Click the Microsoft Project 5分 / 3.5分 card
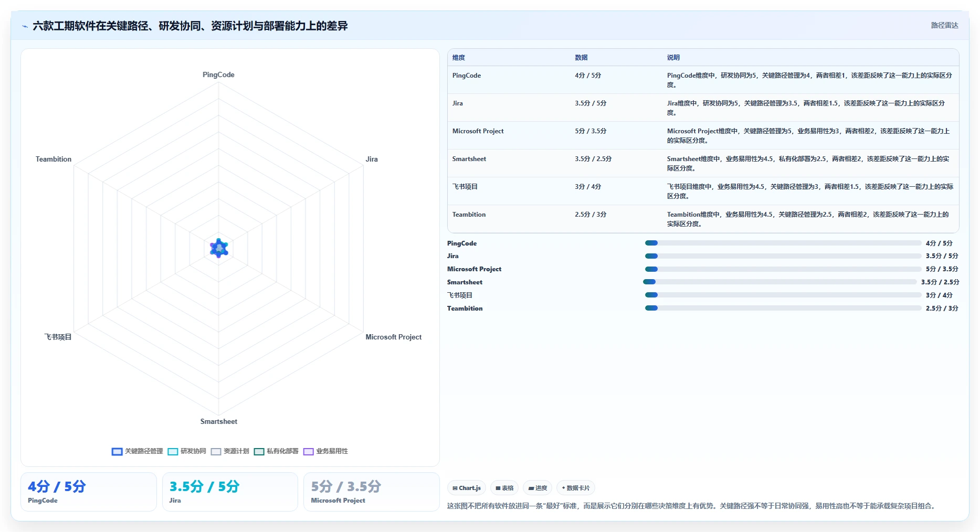This screenshot has height=532, width=980. (372, 492)
